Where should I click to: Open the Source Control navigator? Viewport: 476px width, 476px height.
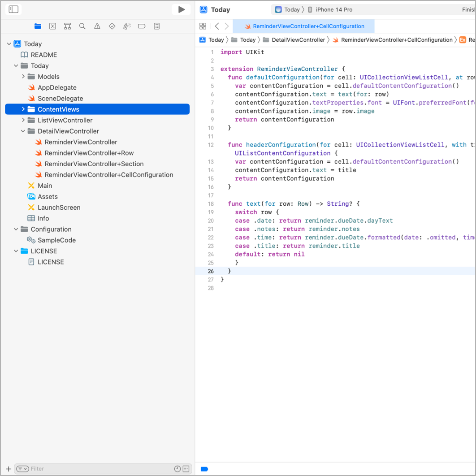(x=52, y=26)
